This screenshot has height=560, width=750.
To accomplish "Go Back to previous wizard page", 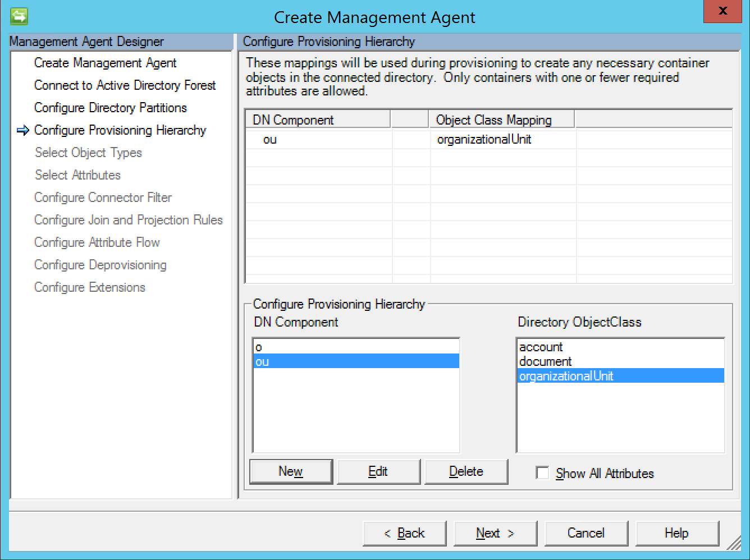I will point(404,533).
